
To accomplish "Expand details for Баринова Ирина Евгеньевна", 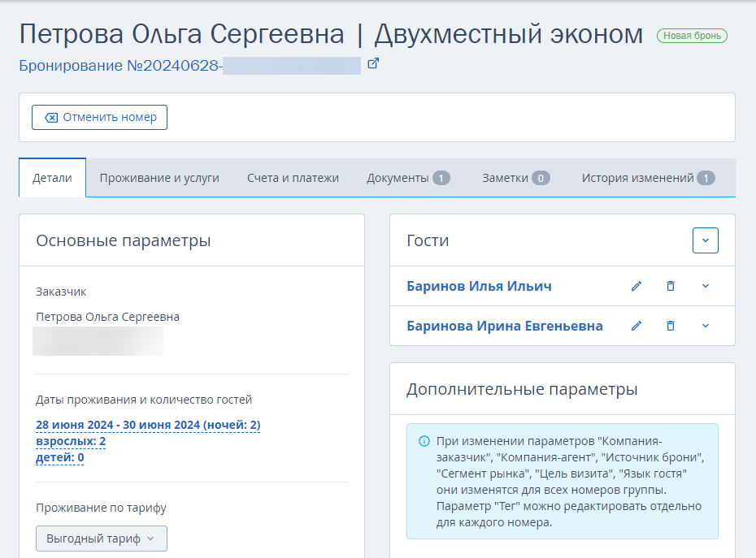I will pos(706,327).
